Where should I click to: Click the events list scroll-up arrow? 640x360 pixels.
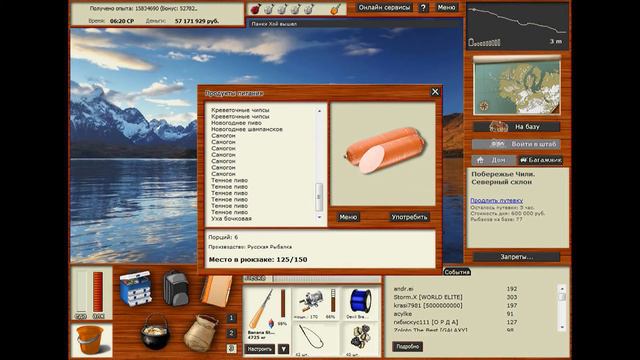562,289
